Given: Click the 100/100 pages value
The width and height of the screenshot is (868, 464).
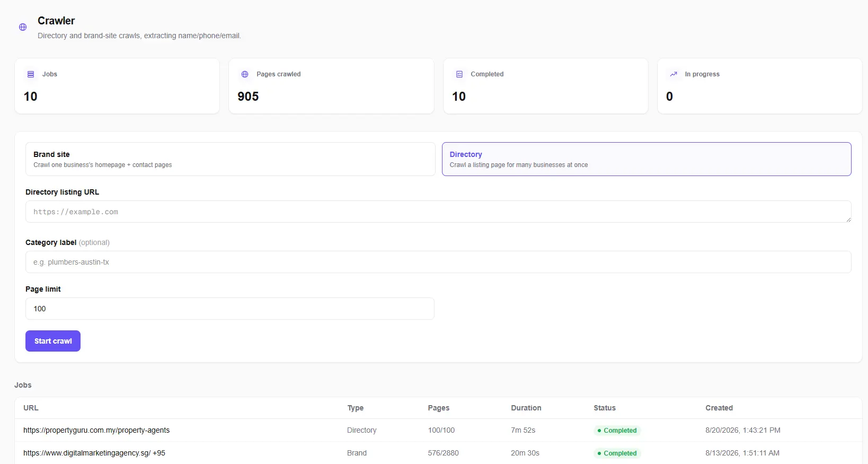Looking at the screenshot, I should tap(441, 430).
